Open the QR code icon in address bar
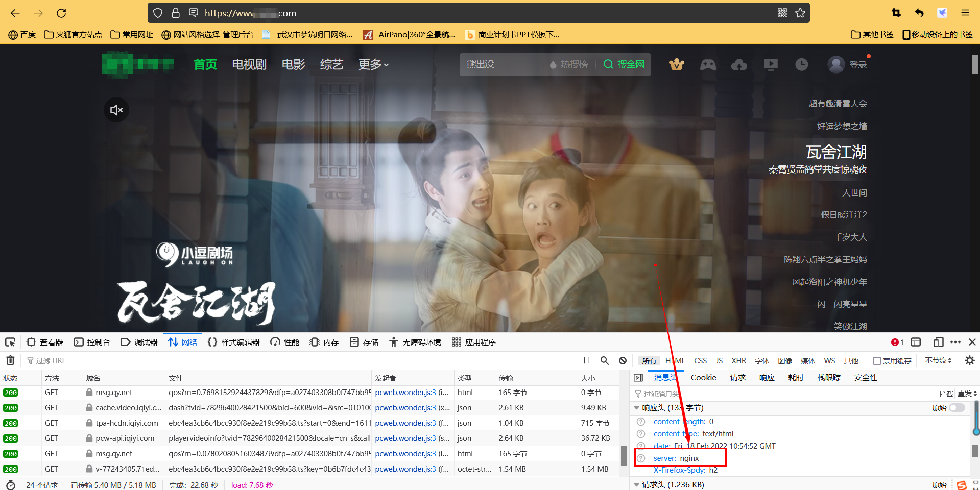Image resolution: width=980 pixels, height=490 pixels. (x=782, y=13)
